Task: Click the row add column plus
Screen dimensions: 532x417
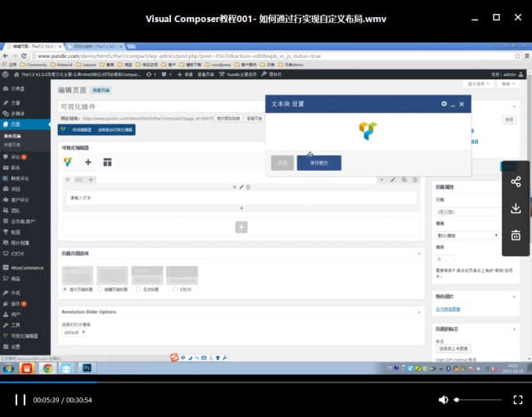Action: [91, 179]
